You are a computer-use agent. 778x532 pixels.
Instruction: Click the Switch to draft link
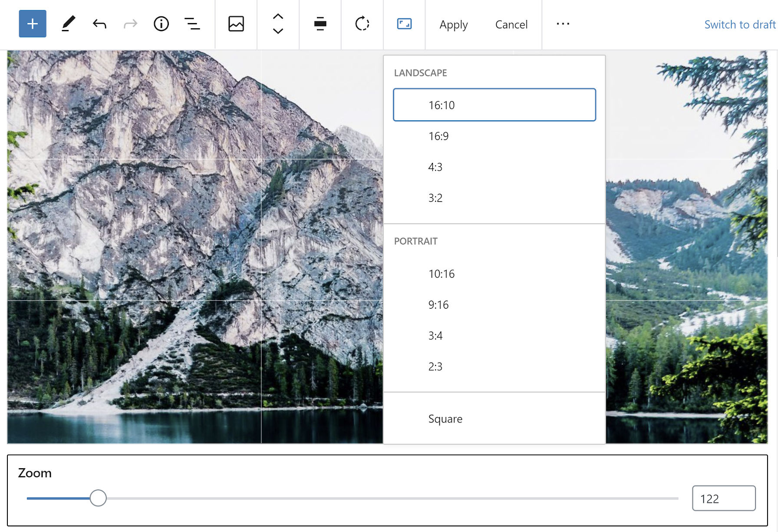tap(739, 24)
